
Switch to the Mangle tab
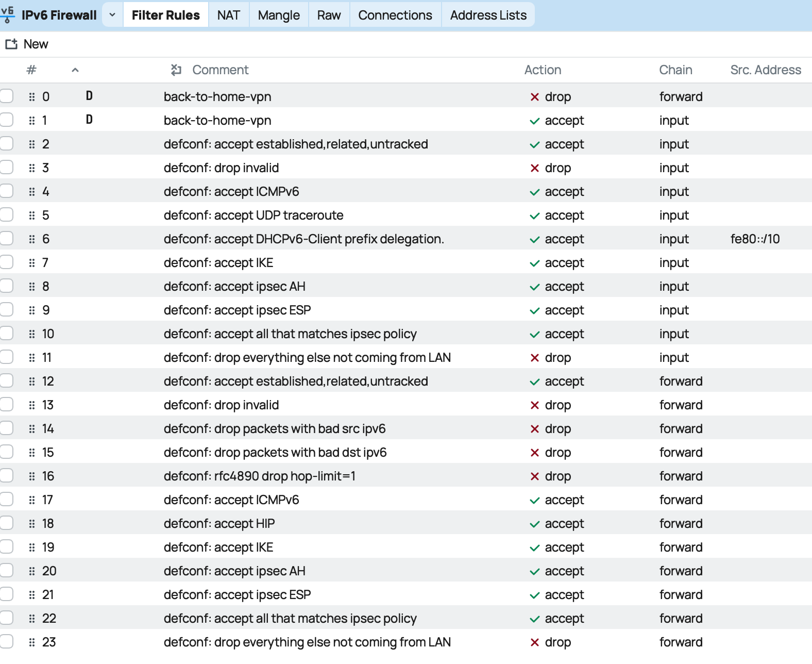click(x=279, y=15)
